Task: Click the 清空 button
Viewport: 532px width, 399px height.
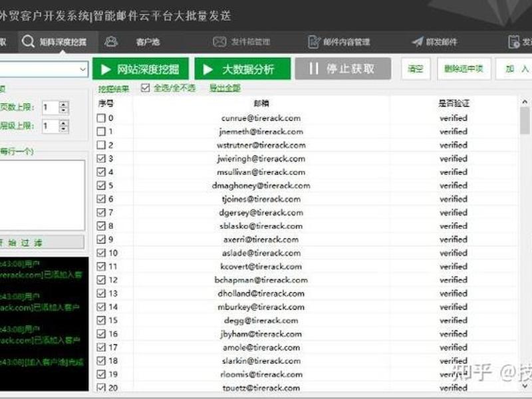Action: click(416, 69)
